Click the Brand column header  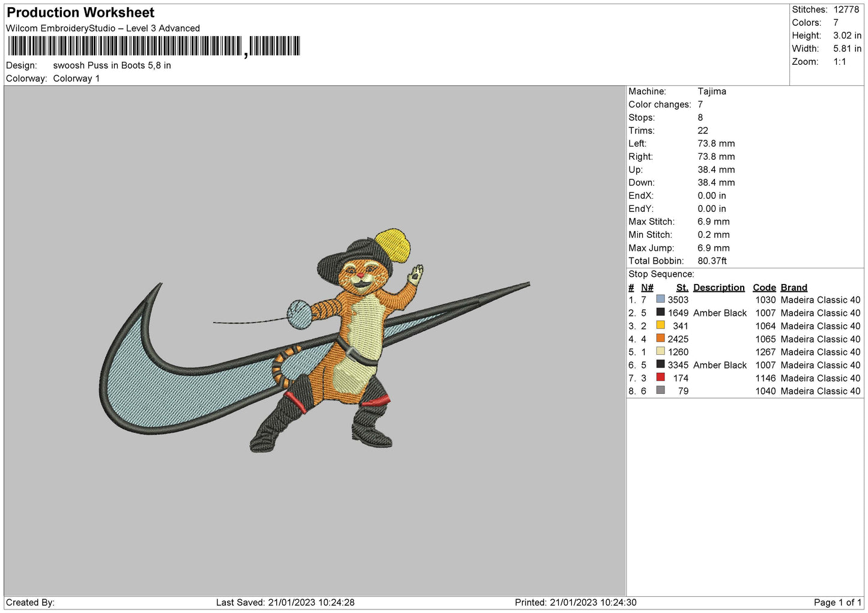[x=794, y=288]
